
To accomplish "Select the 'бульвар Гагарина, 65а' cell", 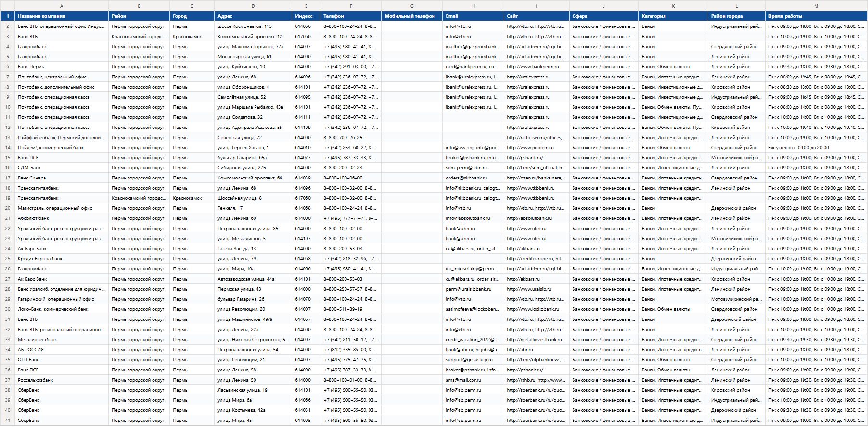I will pos(253,158).
